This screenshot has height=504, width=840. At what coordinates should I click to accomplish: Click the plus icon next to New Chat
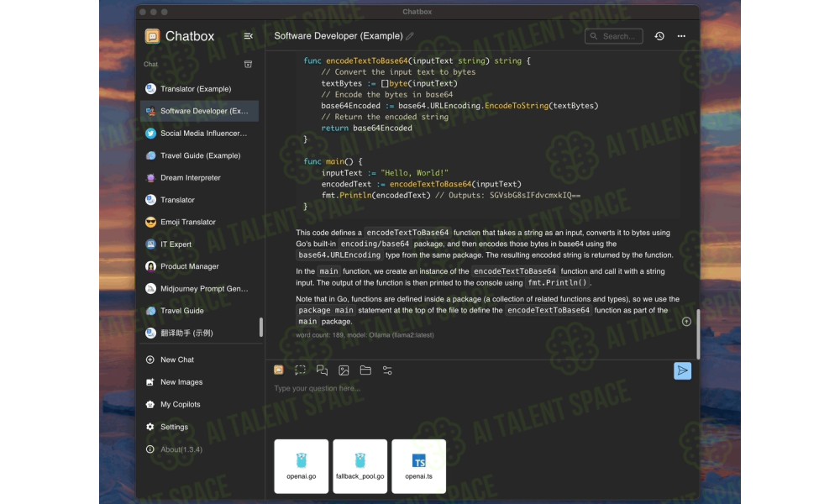150,360
